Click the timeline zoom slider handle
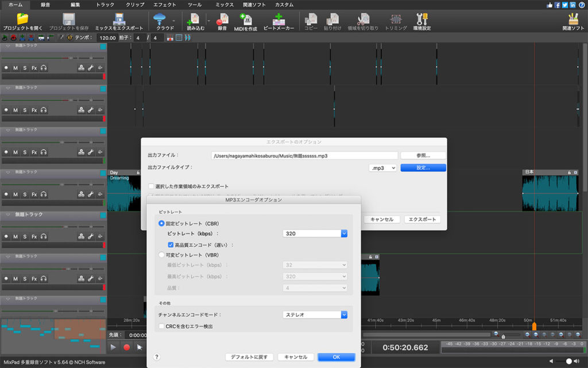Screen dimensions: 588x368 (x=503, y=336)
